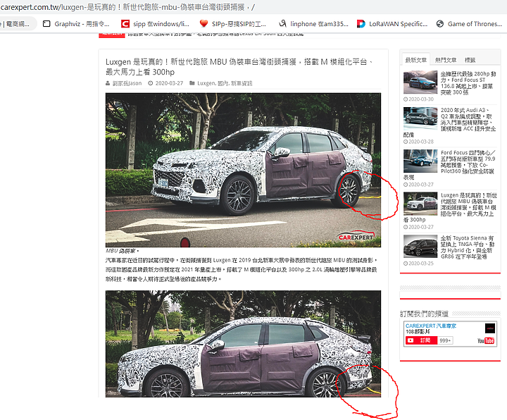Click the CAREXPERT channel avatar icon

(490, 328)
